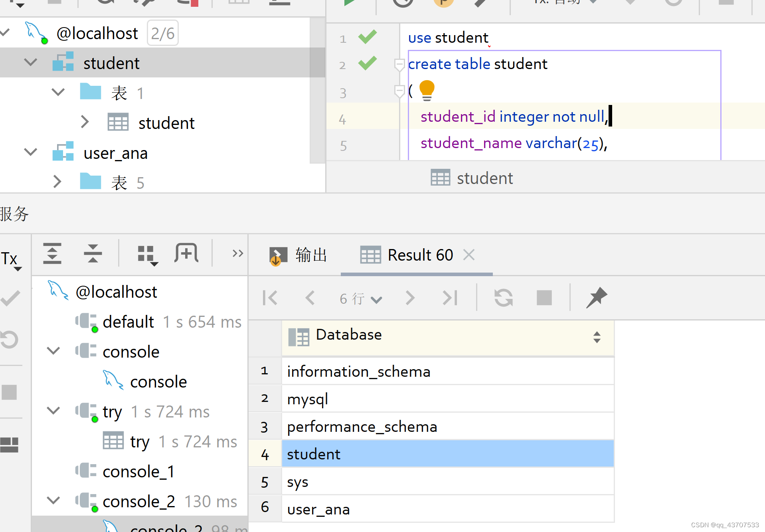The image size is (765, 532).
Task: Select the highlighted student result row
Action: (x=448, y=454)
